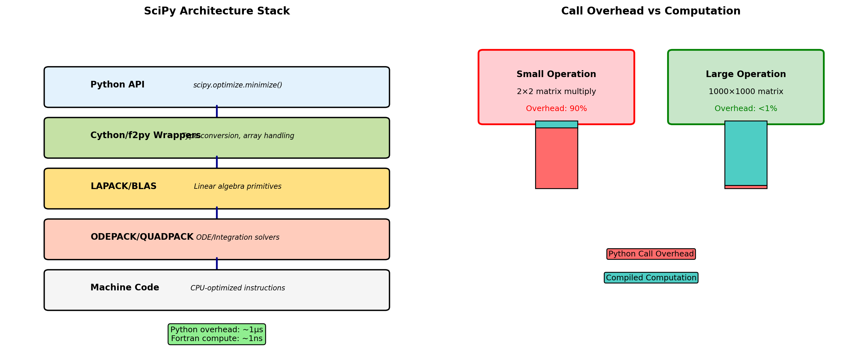Image resolution: width=868 pixels, height=364 pixels.
Task: Click the large red overhead bar segment
Action: [x=556, y=158]
